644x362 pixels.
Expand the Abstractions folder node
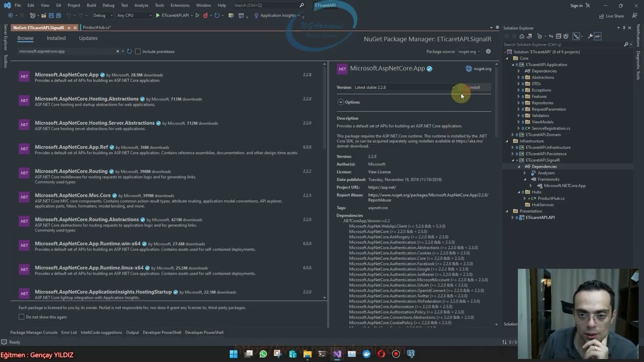pos(519,77)
